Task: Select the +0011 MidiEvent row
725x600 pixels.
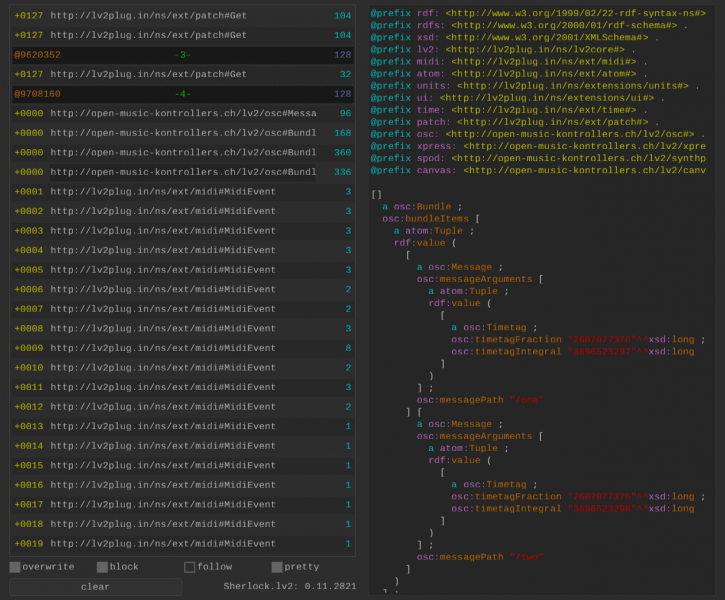Action: tap(182, 387)
